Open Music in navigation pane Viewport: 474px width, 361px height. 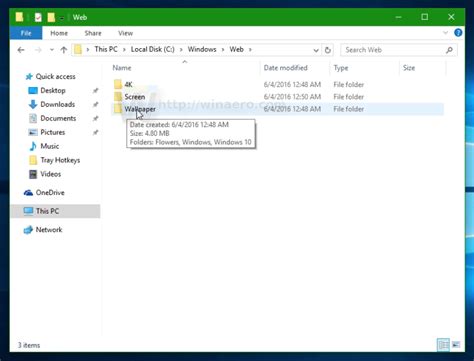pyautogui.click(x=50, y=146)
